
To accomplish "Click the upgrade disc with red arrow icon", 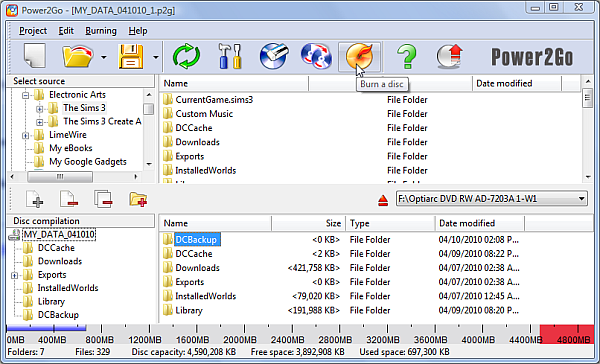I will (x=450, y=57).
